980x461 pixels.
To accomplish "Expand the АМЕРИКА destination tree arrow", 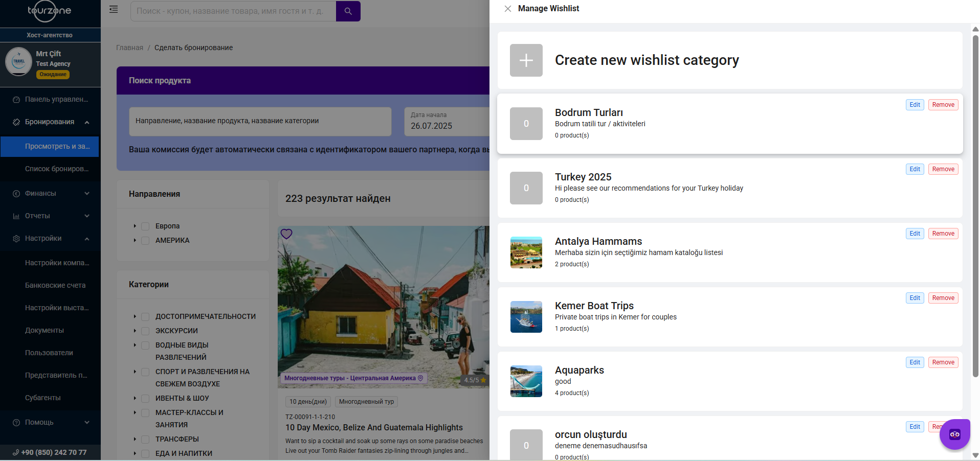I will (135, 240).
